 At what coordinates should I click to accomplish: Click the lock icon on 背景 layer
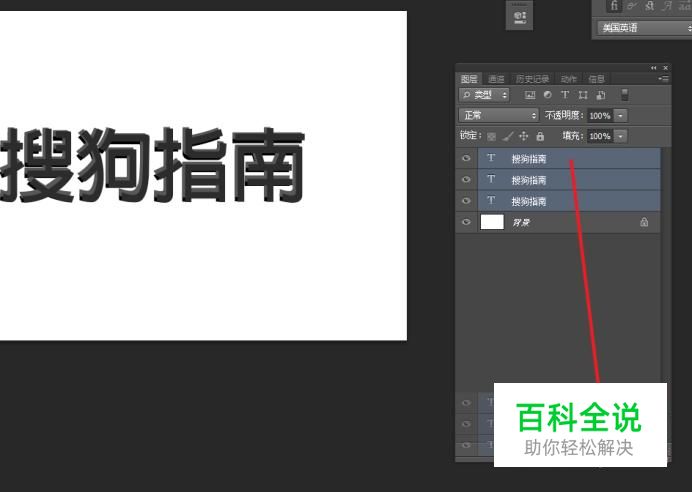(x=644, y=222)
